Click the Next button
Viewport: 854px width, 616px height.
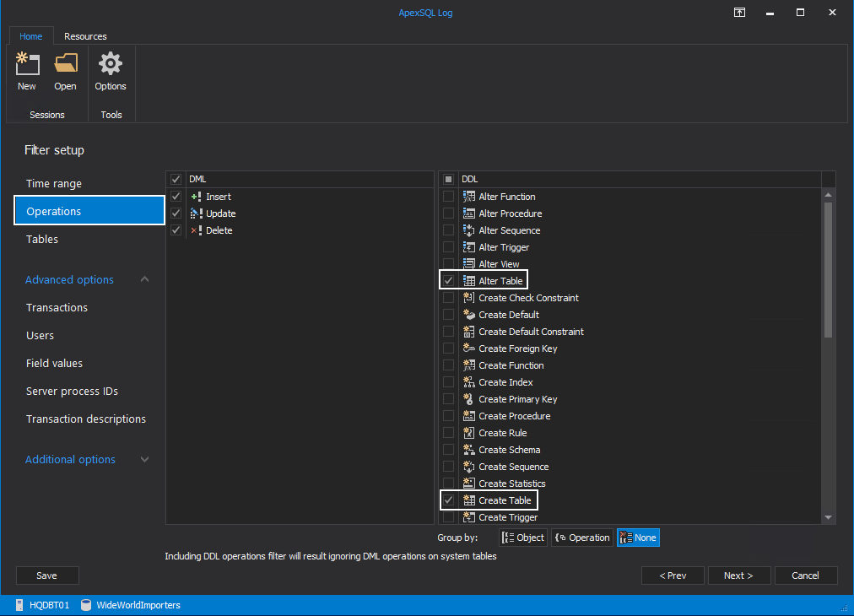tap(739, 575)
